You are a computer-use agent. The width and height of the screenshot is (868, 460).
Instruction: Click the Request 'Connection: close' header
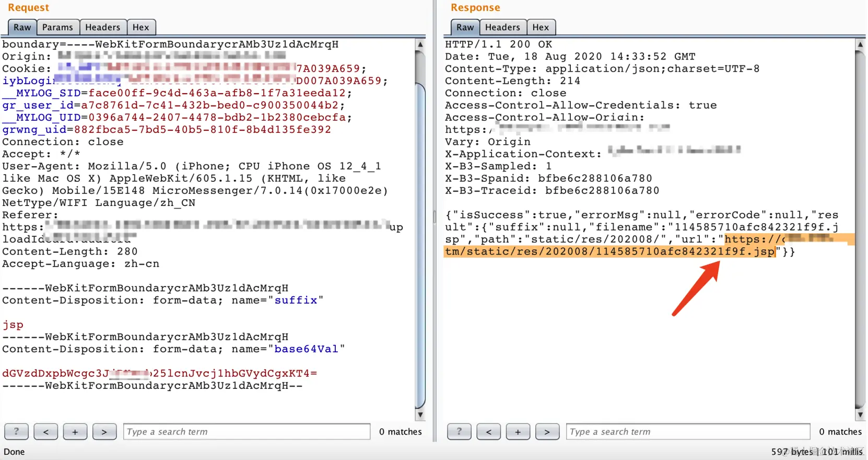click(63, 142)
